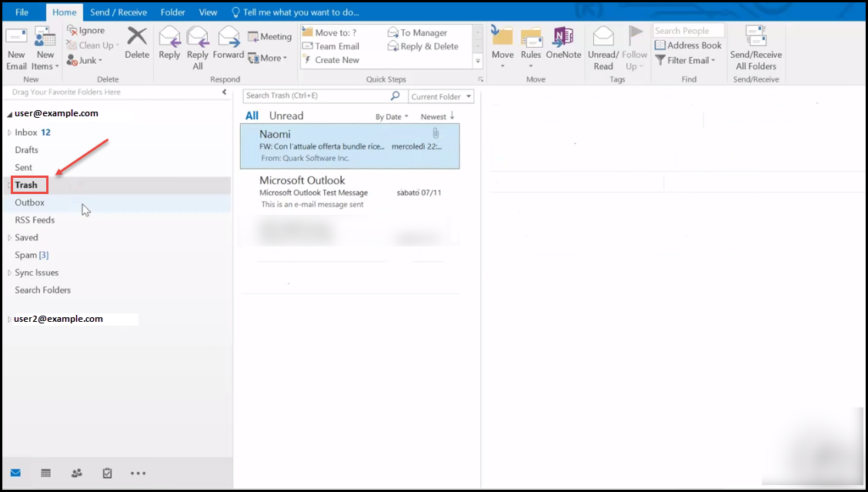Click the OneNote icon
The height and width of the screenshot is (492, 868).
[563, 36]
